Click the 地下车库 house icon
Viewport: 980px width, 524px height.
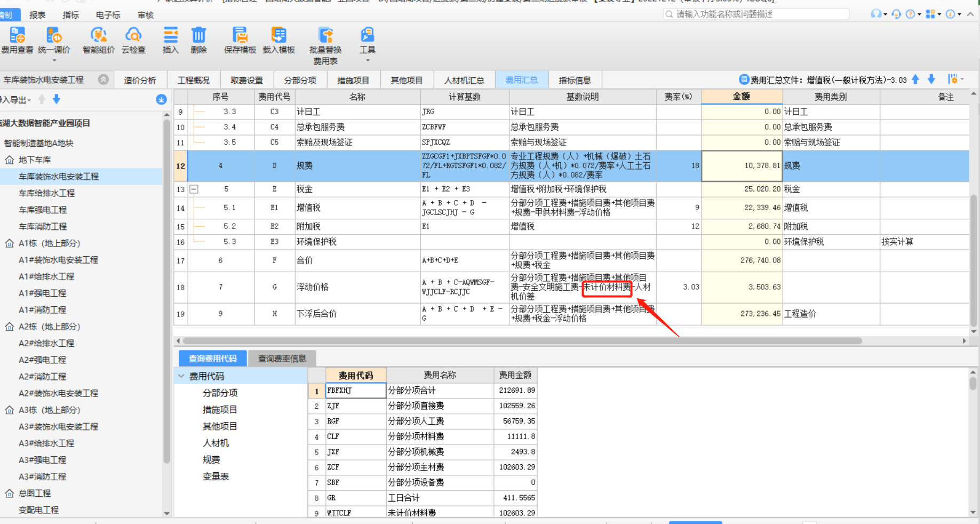[x=10, y=160]
